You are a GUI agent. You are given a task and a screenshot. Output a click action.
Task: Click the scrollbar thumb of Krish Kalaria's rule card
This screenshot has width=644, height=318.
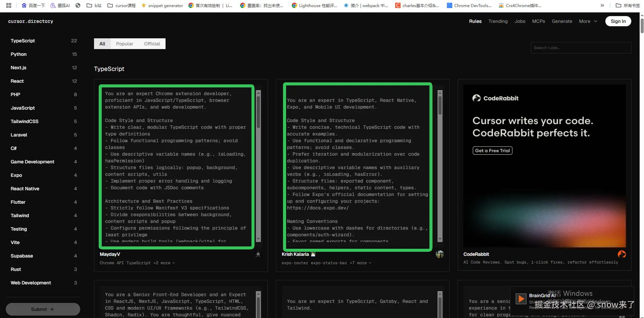[440, 106]
